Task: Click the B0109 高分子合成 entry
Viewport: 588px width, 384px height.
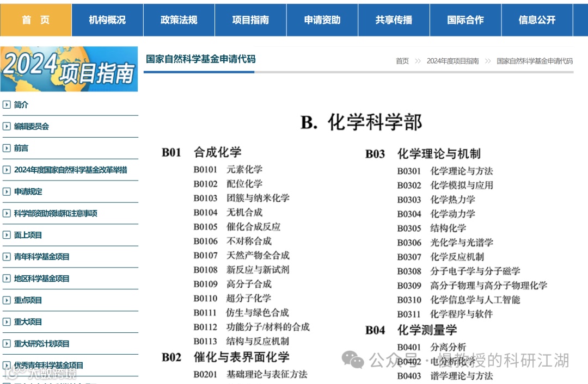Action: click(x=232, y=284)
